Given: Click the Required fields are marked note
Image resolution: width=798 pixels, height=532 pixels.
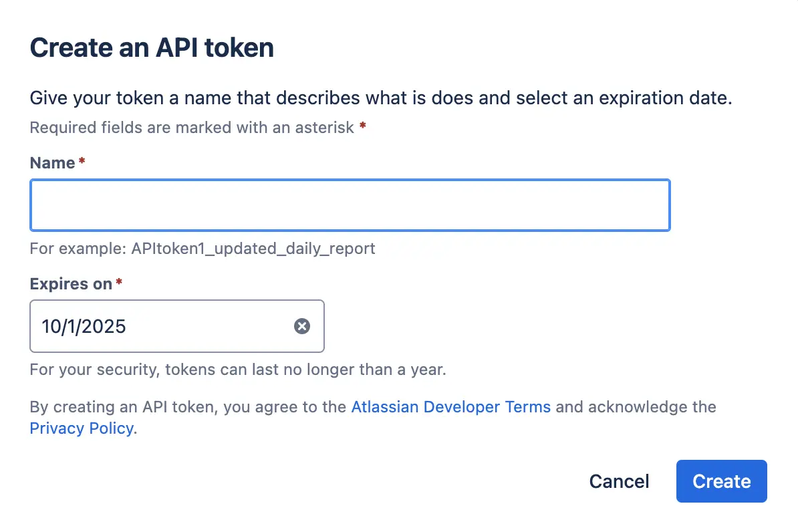Looking at the screenshot, I should tap(191, 127).
